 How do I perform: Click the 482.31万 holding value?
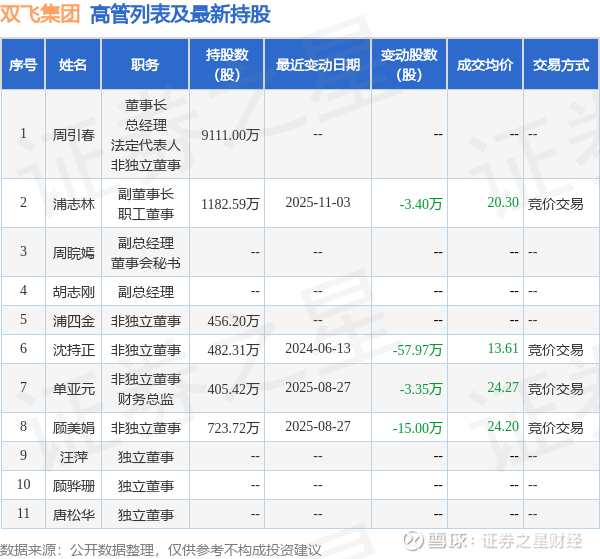(x=233, y=350)
